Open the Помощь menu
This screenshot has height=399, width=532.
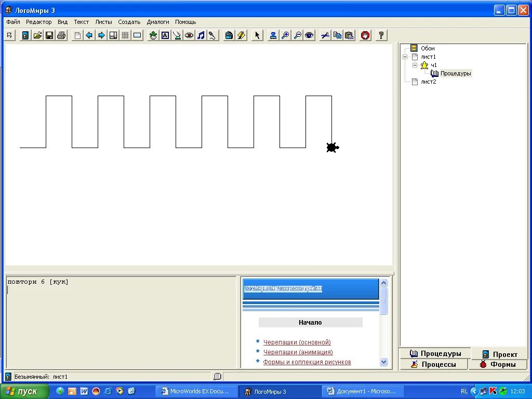pos(185,22)
